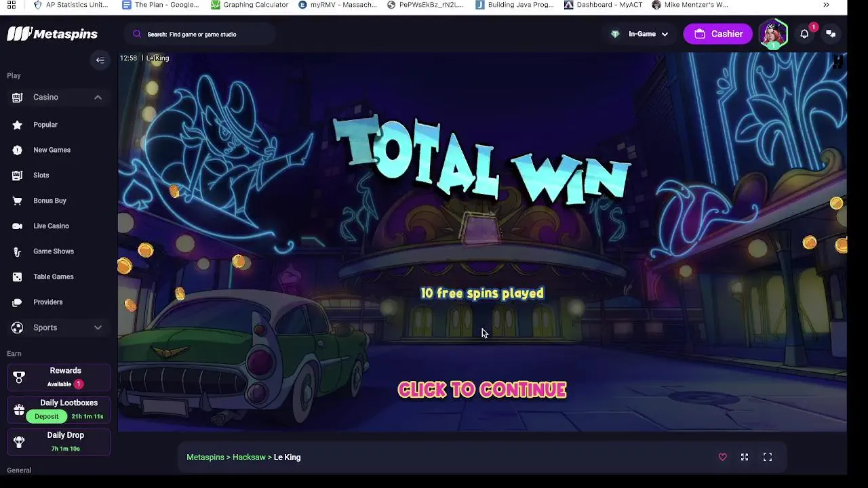Click the Daily Drop trophy icon
The image size is (868, 488).
pos(19,442)
